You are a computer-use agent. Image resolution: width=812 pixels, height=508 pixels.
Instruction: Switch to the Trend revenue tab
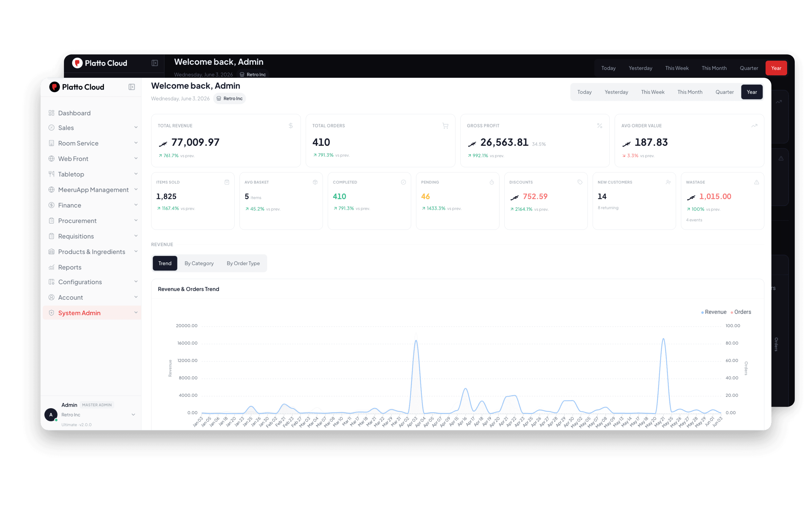coord(165,263)
